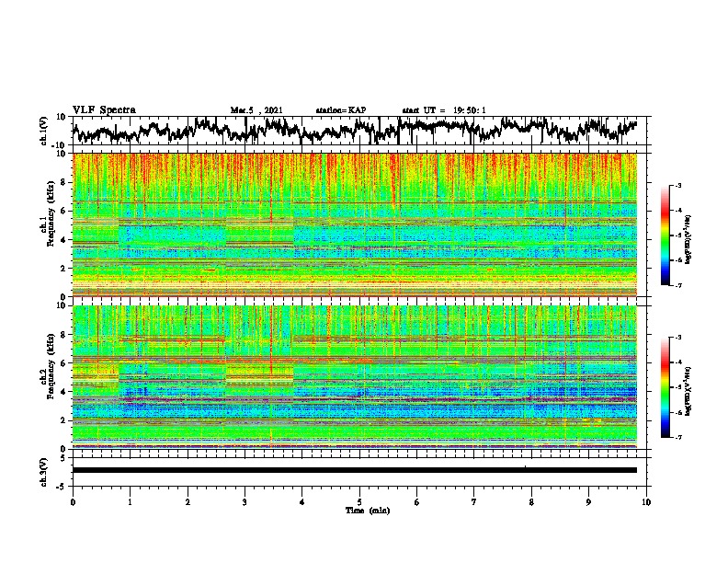Click the "6" kHz tick on ch.2 frequency axis

click(x=63, y=363)
